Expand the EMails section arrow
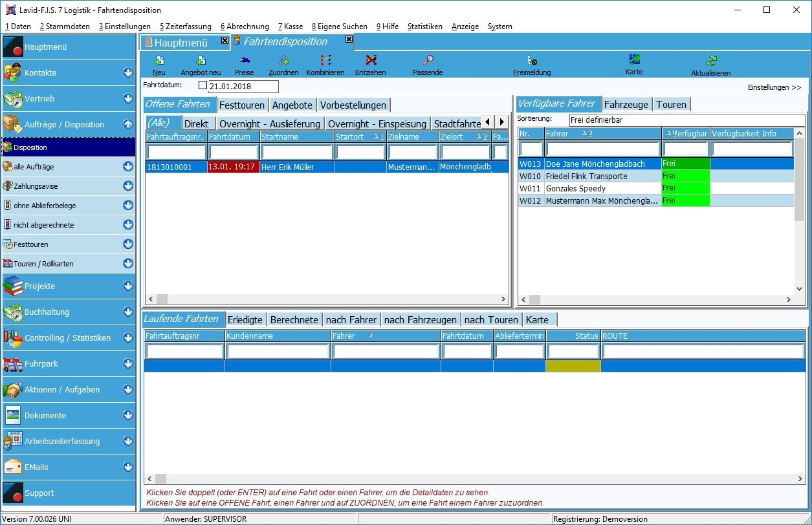 [x=128, y=467]
